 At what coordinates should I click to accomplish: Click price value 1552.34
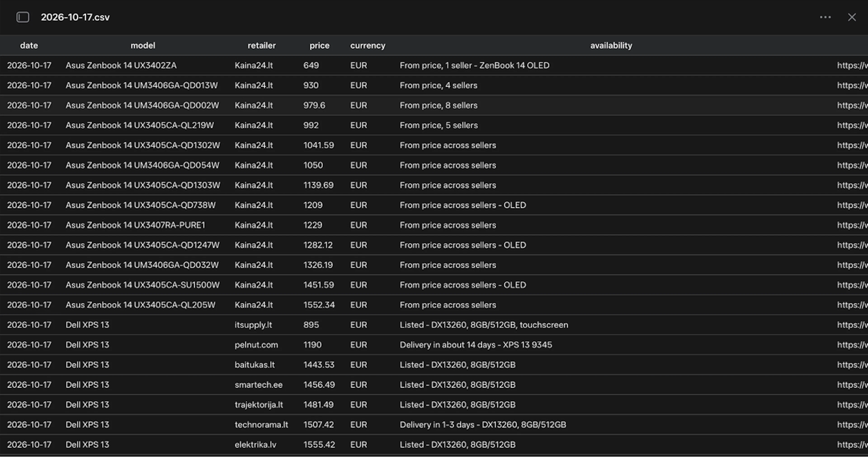coord(319,305)
